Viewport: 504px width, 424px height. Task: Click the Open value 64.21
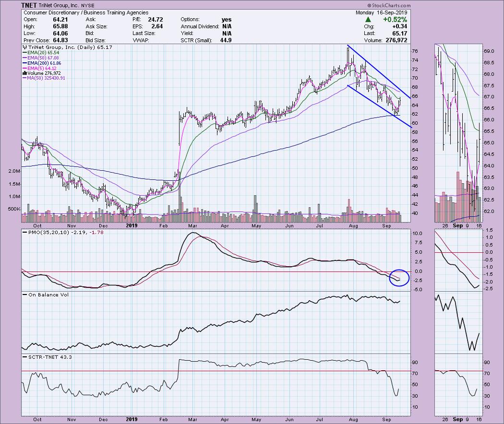pos(60,20)
